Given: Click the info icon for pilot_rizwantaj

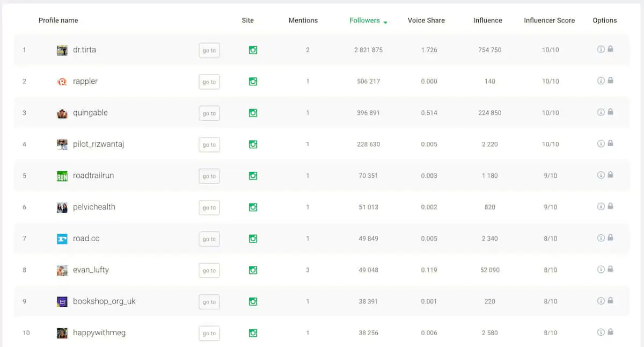Looking at the screenshot, I should point(601,144).
